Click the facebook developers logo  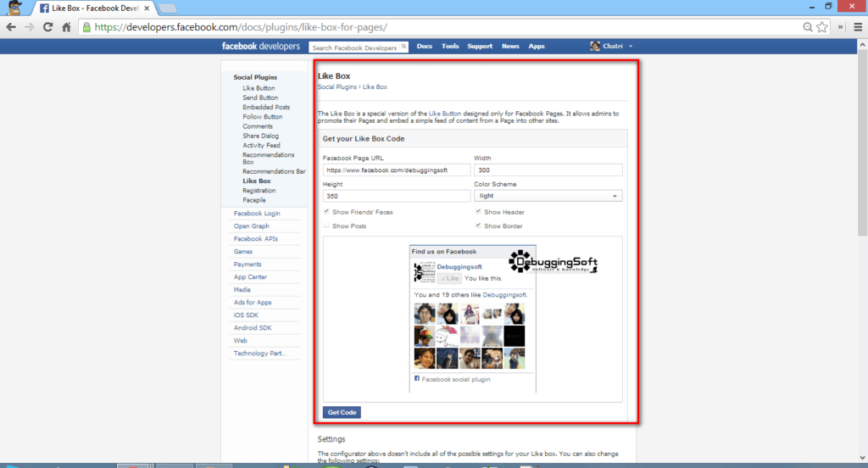click(x=261, y=46)
